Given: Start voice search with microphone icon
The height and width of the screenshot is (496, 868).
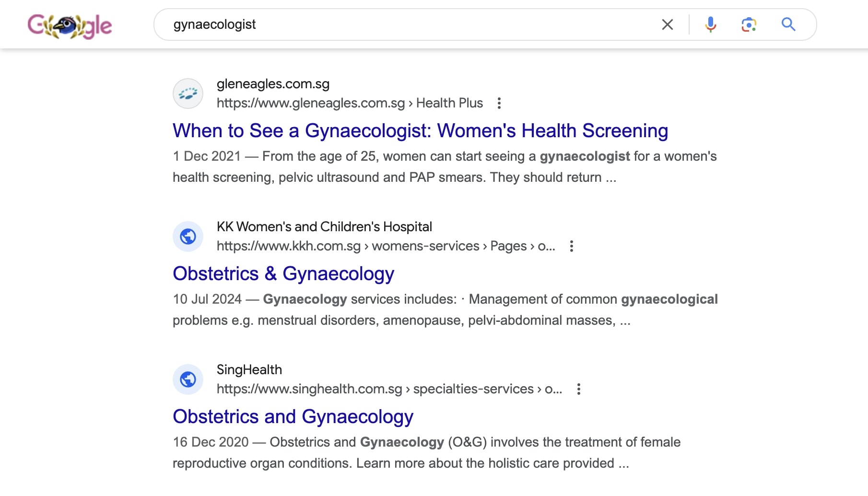Looking at the screenshot, I should pos(711,24).
